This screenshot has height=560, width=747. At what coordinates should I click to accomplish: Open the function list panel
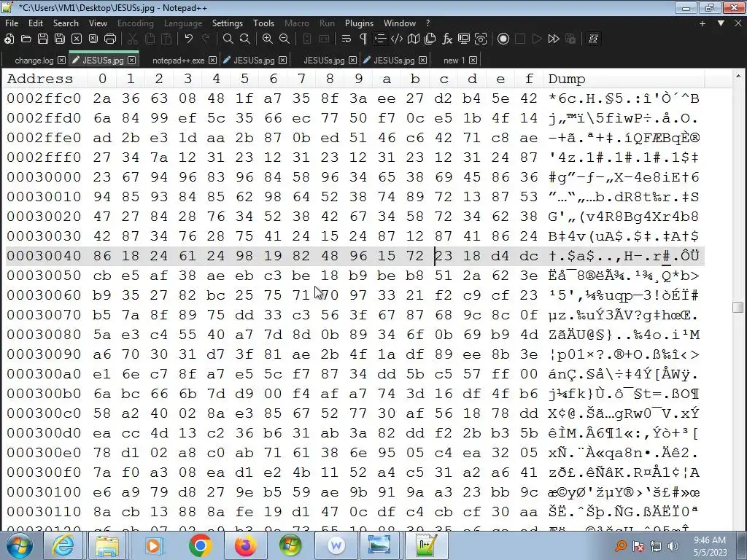click(447, 39)
